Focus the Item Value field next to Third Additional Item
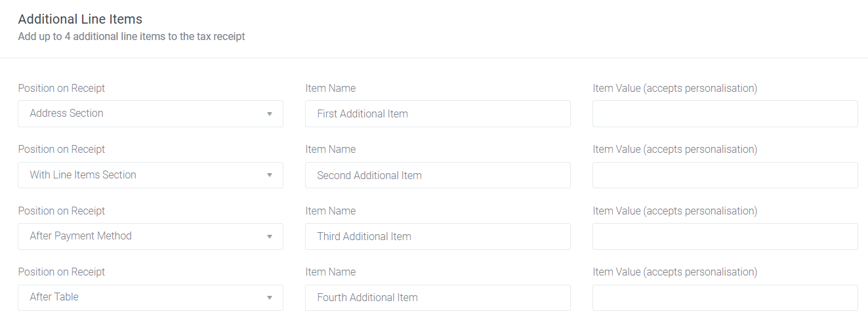Image resolution: width=868 pixels, height=328 pixels. 725,236
